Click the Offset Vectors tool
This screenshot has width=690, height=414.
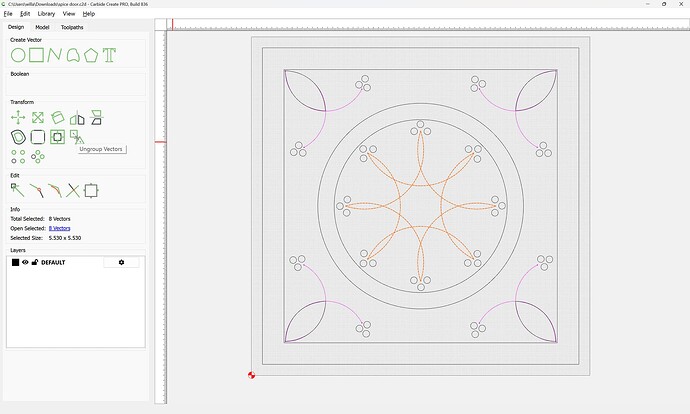coord(18,137)
